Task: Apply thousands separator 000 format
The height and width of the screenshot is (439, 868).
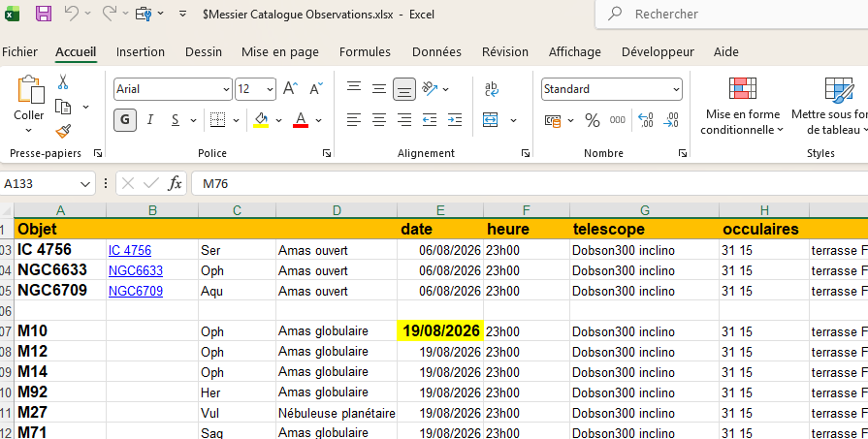Action: coord(618,120)
